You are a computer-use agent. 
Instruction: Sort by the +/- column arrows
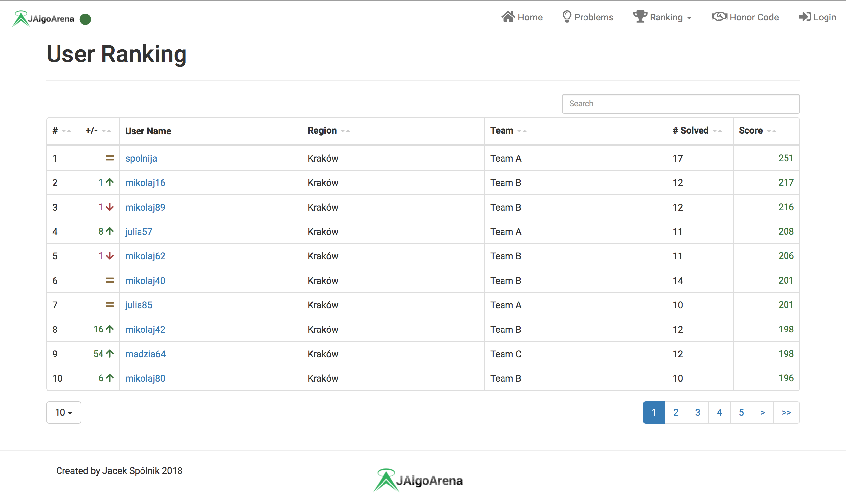[x=106, y=131]
